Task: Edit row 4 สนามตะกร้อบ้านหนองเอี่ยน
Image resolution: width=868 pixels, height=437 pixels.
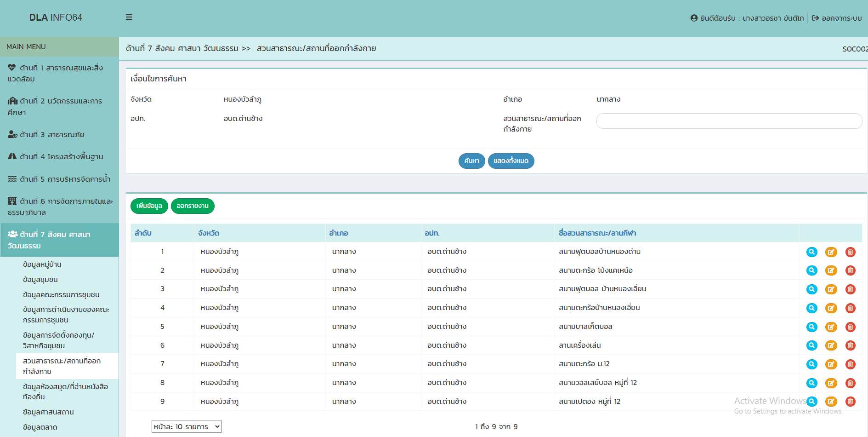Action: coord(831,308)
